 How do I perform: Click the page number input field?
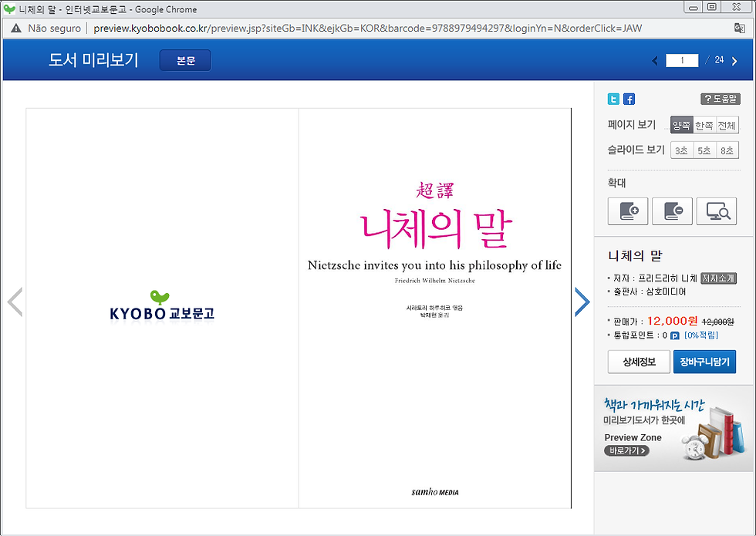(682, 60)
